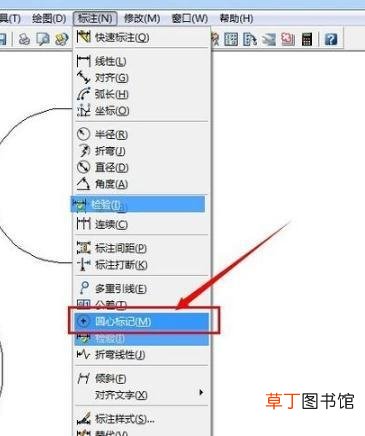The height and width of the screenshot is (436, 365).
Task: Select 折弯(J) jogged dimension
Action: tap(142, 151)
